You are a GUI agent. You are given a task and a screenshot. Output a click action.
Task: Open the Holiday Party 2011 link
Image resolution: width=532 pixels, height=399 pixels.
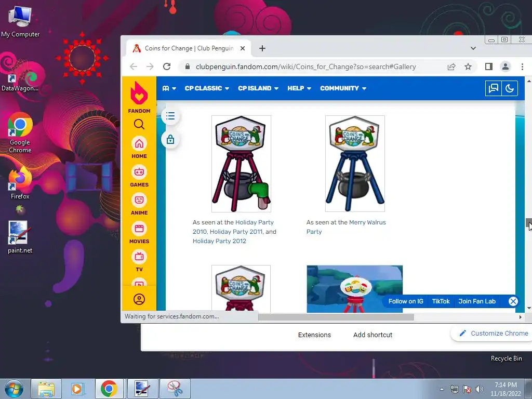coord(236,232)
